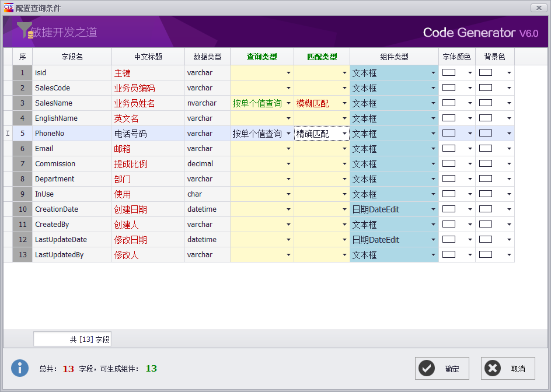Open 按单个值查询 dropdown in the PhoneNo row
This screenshot has width=551, height=392.
[288, 133]
